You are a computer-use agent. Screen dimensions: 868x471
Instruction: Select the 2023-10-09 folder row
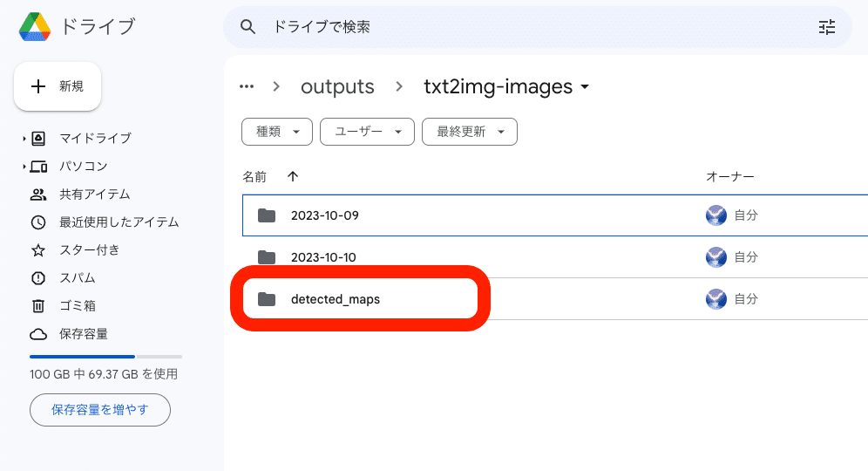[x=555, y=215]
